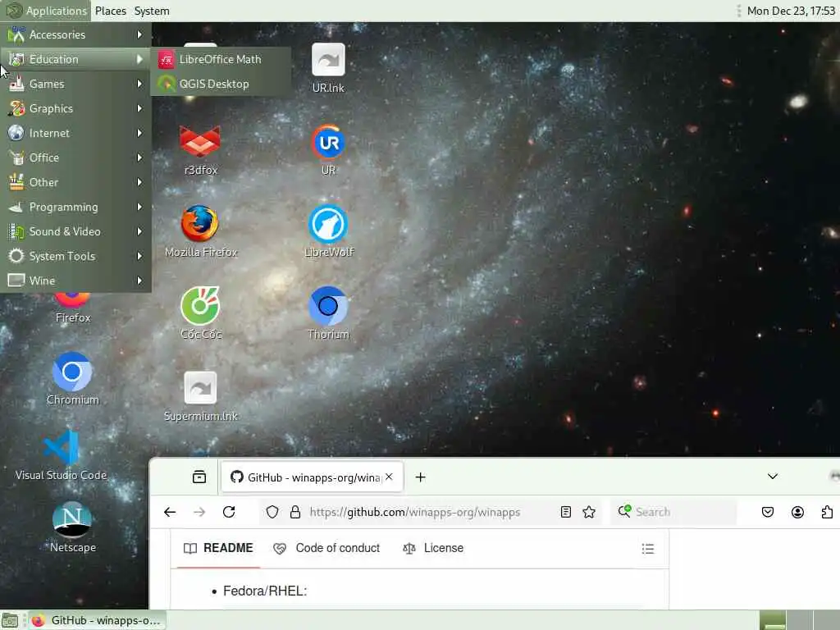Click the show desktop icon in bottom panel
Image resolution: width=840 pixels, height=630 pixels.
(x=10, y=620)
